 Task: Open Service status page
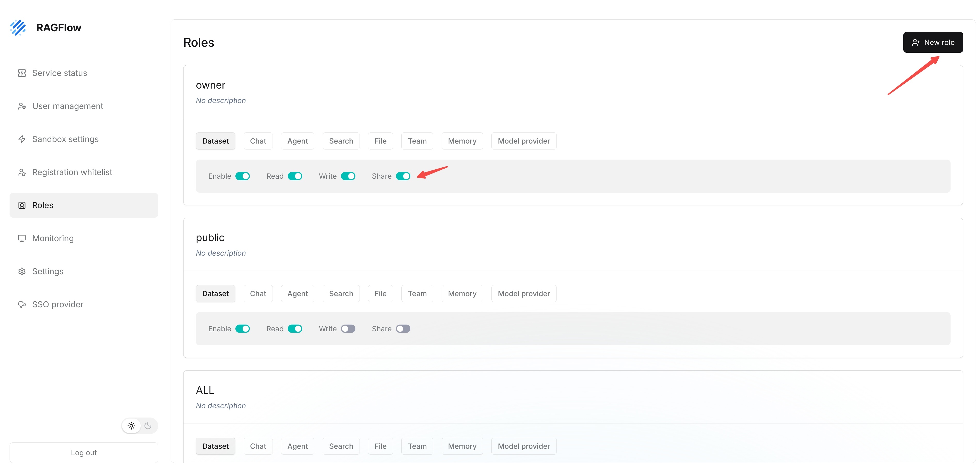(84, 73)
